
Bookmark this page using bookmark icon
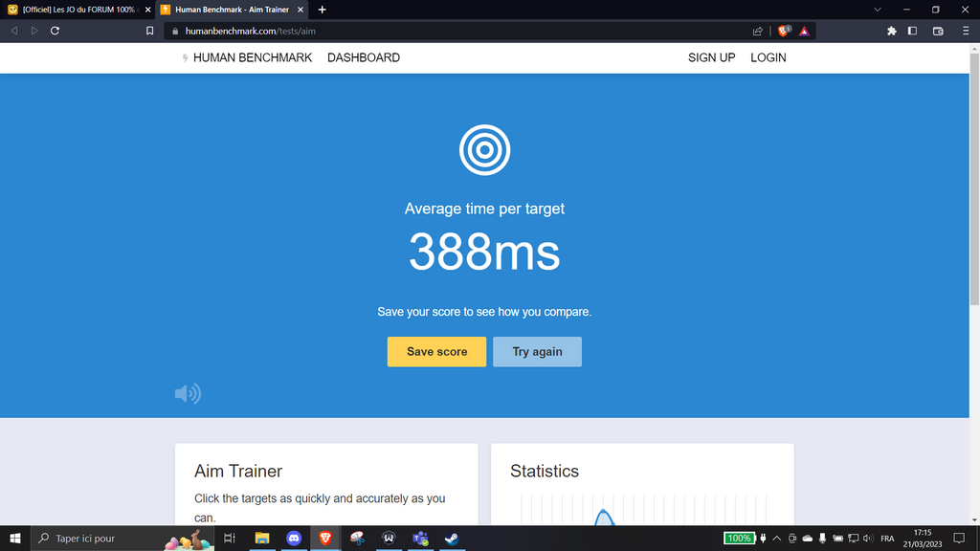coord(149,31)
